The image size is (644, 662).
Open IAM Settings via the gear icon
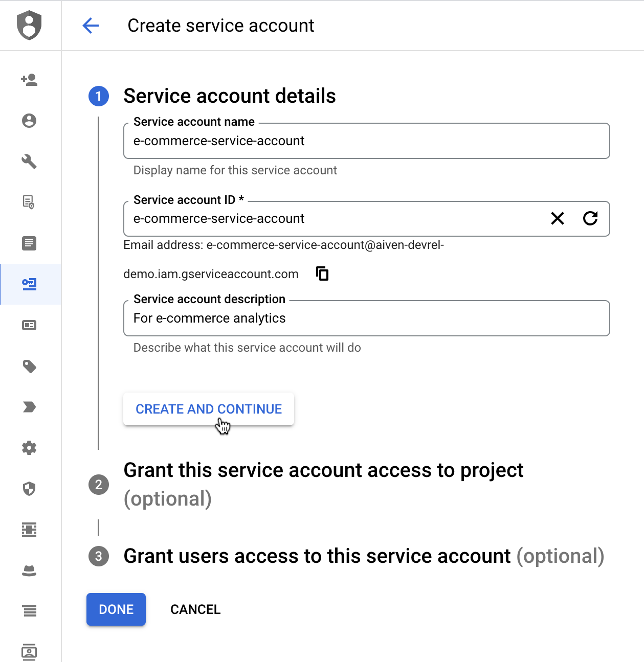point(29,448)
